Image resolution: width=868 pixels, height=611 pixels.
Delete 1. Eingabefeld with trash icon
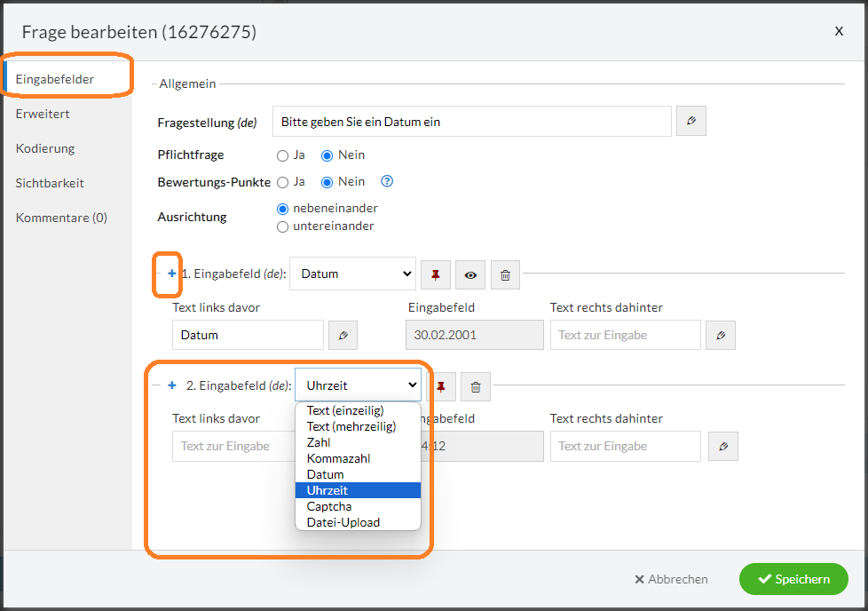[505, 275]
